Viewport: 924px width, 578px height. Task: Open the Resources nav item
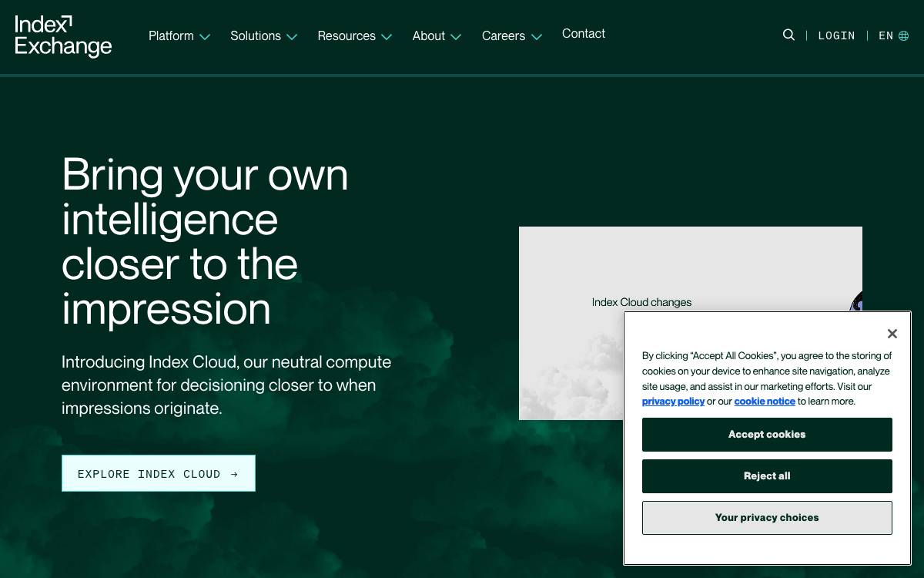pyautogui.click(x=346, y=35)
